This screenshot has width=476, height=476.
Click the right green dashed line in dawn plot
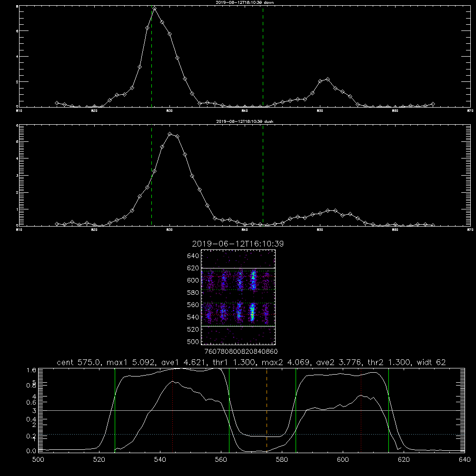point(263,56)
